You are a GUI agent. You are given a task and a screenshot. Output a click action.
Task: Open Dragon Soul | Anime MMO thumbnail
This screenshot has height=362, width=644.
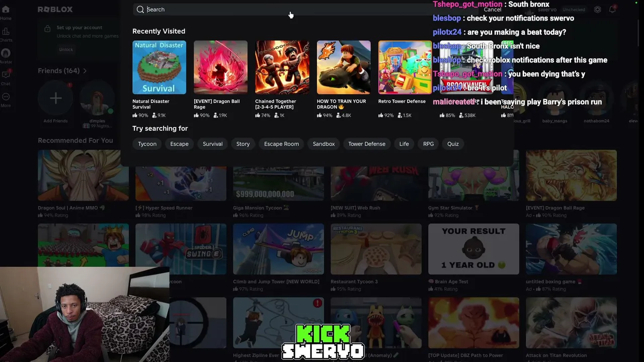pos(83,175)
